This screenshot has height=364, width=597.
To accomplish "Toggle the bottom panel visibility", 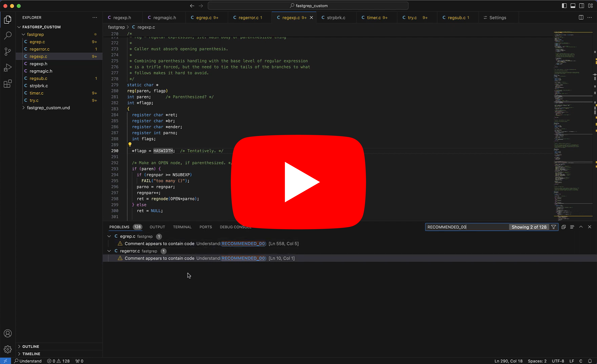I will (573, 6).
